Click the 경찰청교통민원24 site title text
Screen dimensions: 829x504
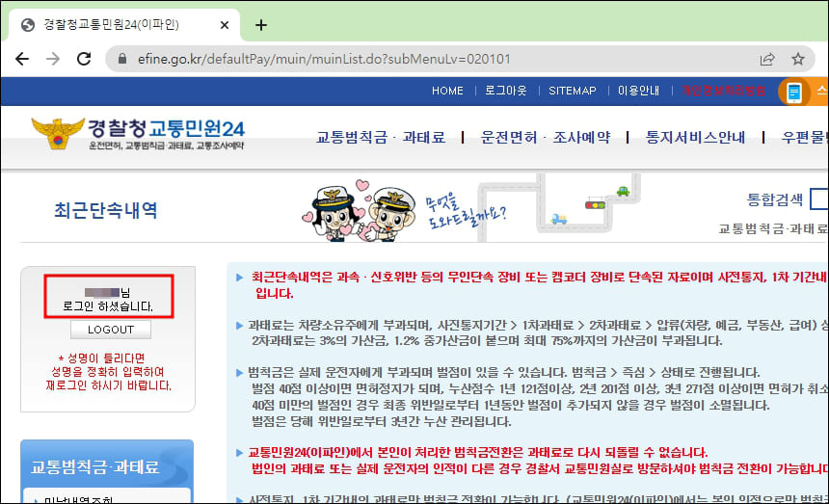pos(166,128)
